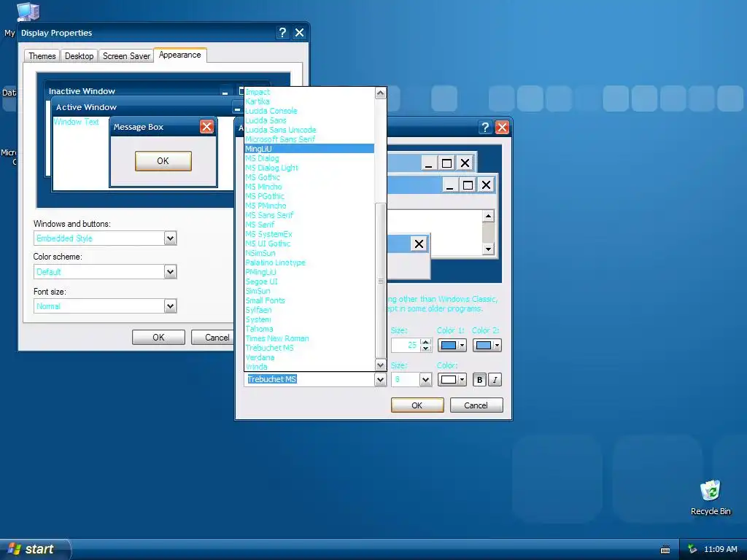Choose Lucida Console from the font list
Screen dimensions: 747x560
click(x=309, y=111)
